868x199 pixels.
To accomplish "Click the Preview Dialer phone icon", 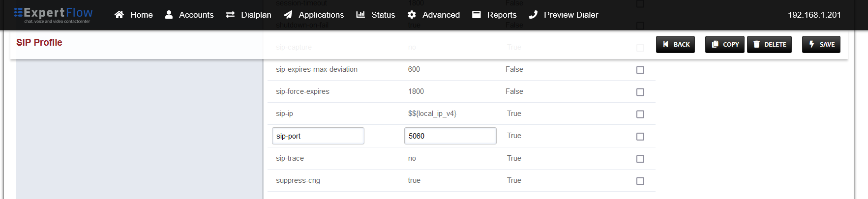I will click(533, 15).
